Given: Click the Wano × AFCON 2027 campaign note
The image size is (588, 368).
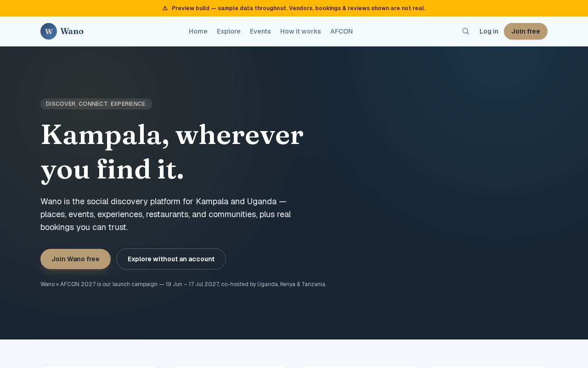Looking at the screenshot, I should click(183, 284).
